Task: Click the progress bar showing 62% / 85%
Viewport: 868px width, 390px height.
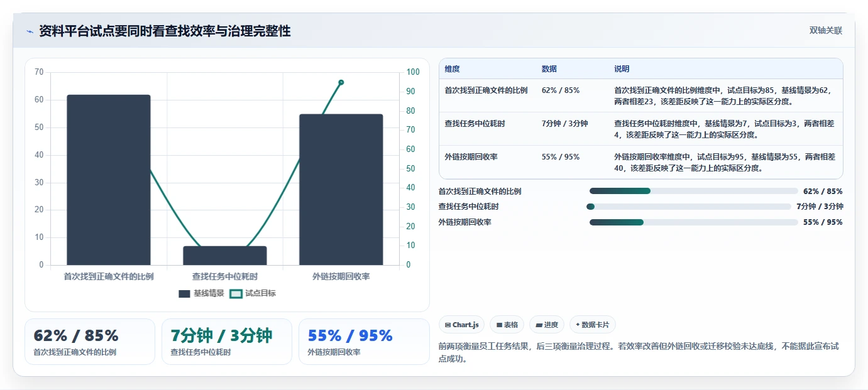Action: coord(693,191)
